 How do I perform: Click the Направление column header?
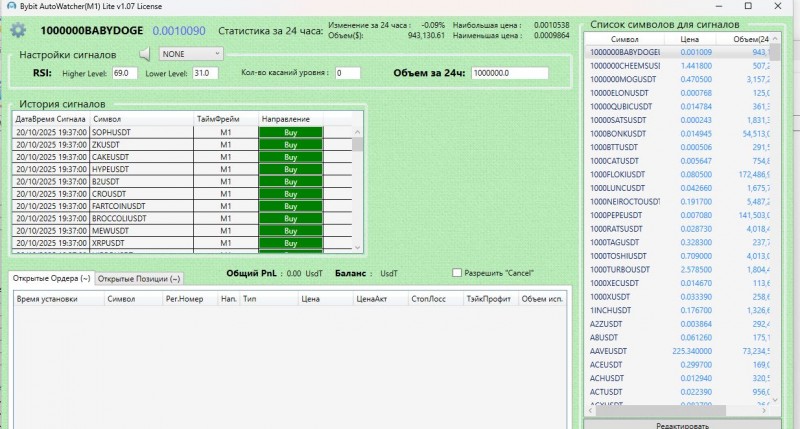[x=290, y=119]
